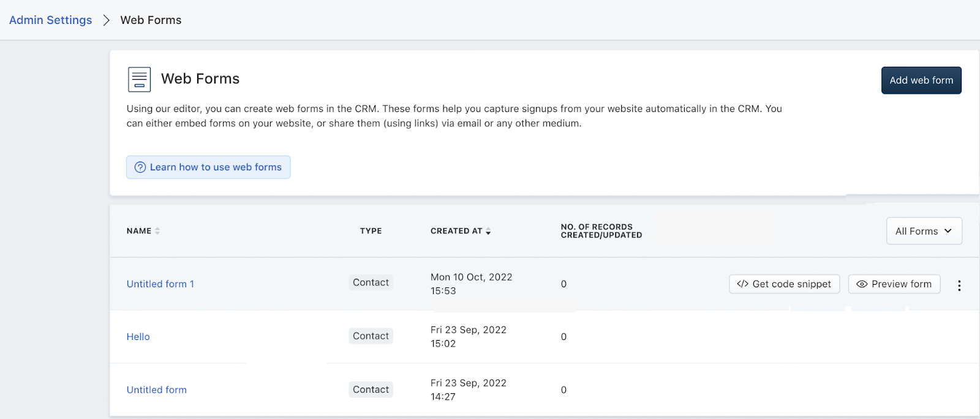Click the Web Forms document icon

point(139,80)
